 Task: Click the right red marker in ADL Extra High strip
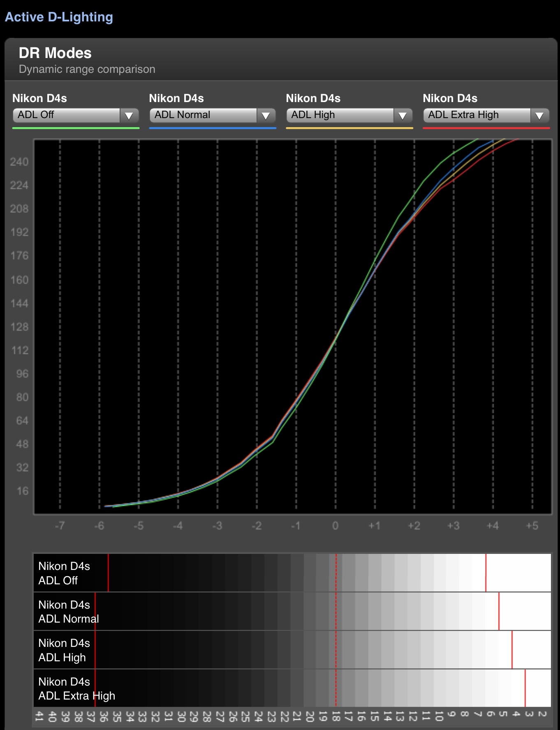tap(525, 688)
